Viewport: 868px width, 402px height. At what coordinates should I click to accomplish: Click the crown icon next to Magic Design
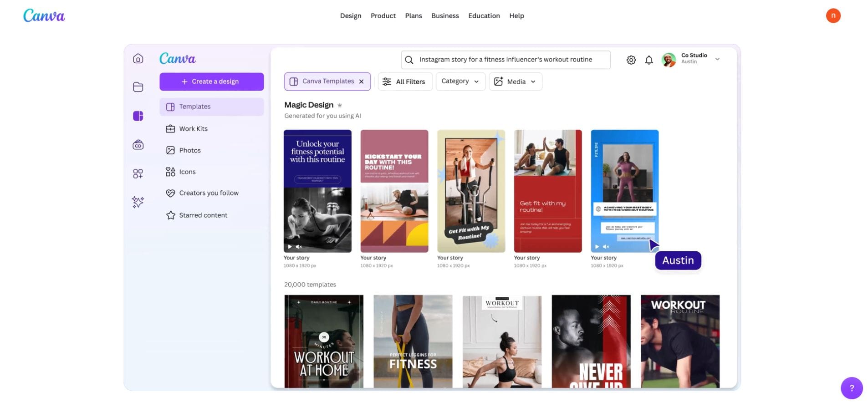point(339,105)
